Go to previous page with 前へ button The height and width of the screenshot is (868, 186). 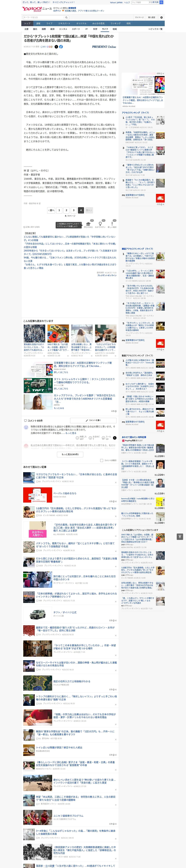pyautogui.click(x=51, y=210)
